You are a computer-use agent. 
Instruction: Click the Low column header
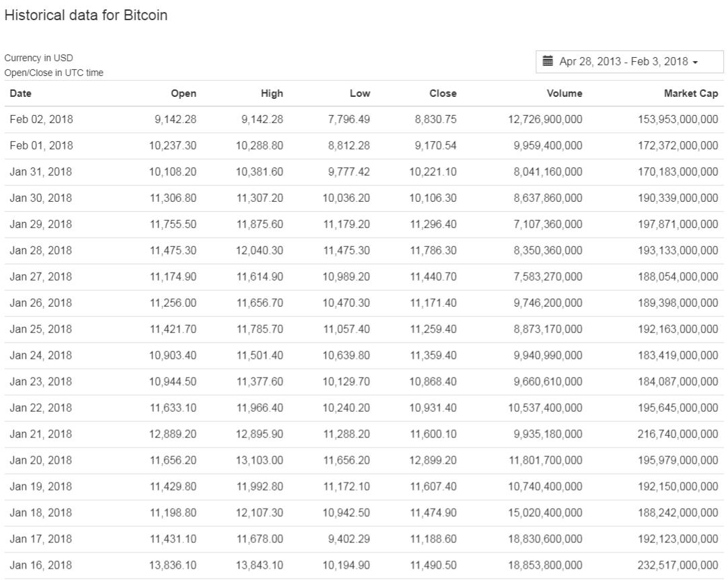[x=359, y=94]
